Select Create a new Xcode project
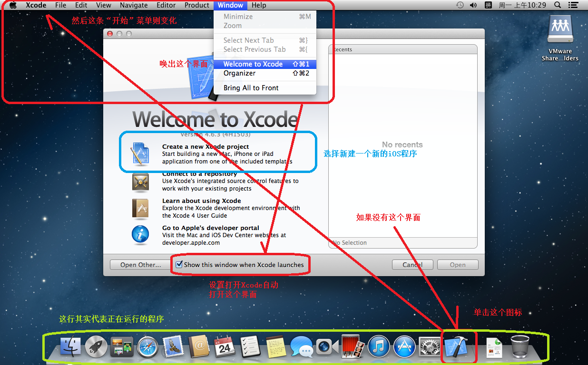 tap(215, 154)
